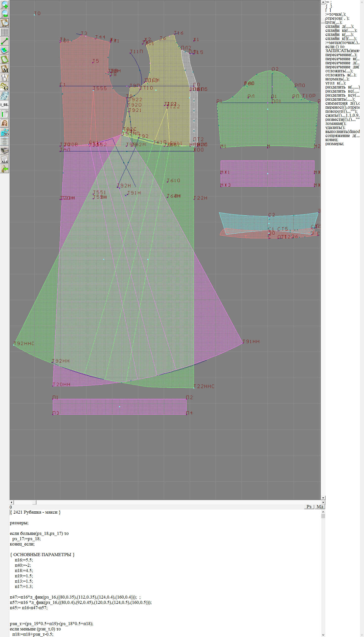Click the canvas vertical scrollbar down arrow

tap(323, 498)
